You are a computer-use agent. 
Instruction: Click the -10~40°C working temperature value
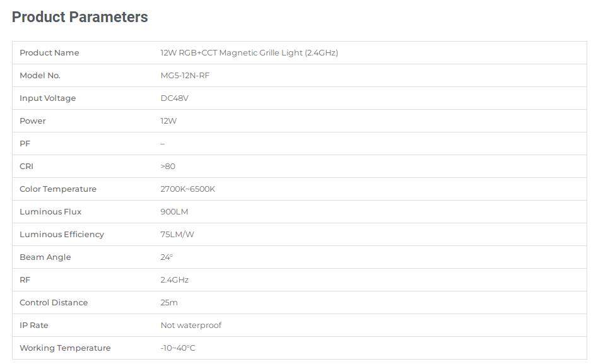178,348
